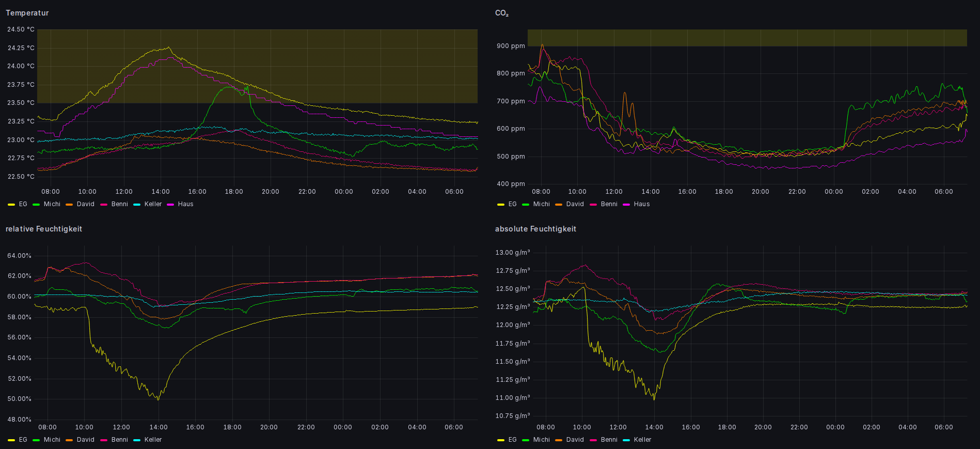Open the relative Feuchtigkeit panel title menu

(44, 229)
